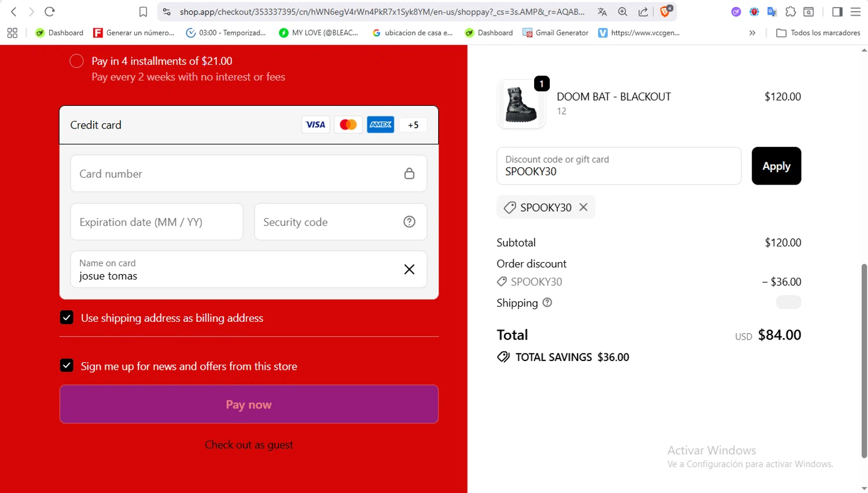Viewport: 868px width, 493px height.
Task: Show shipping information help icon
Action: [547, 303]
